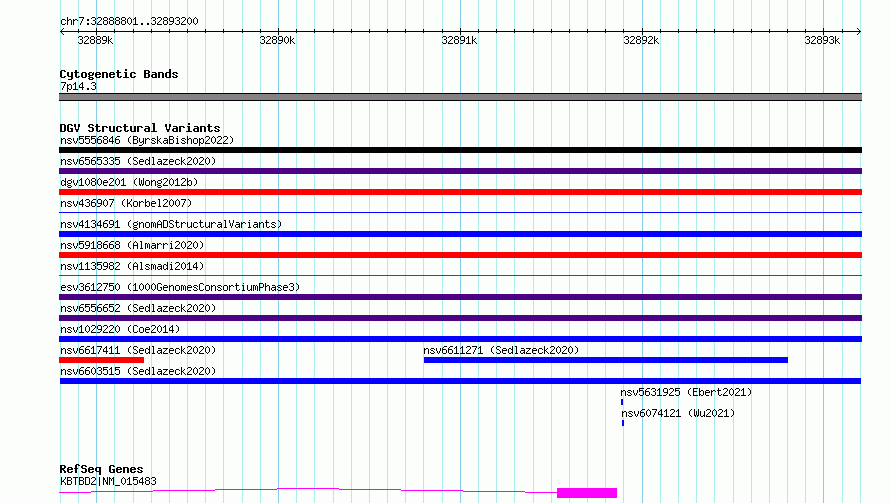Image resolution: width=890 pixels, height=503 pixels.
Task: Click the Cytogenetic Bands track title
Action: (x=119, y=74)
